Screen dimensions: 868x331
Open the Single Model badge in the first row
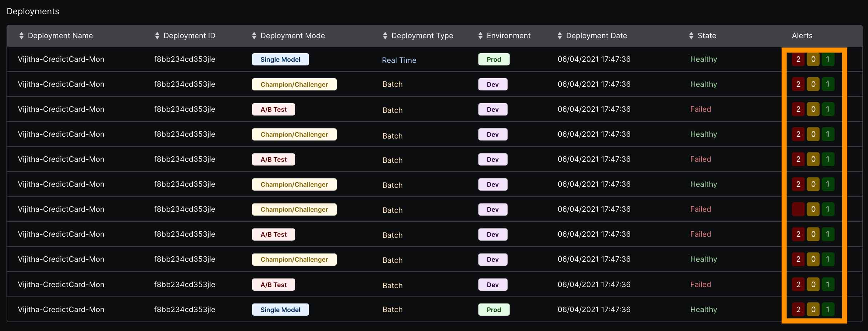pos(280,59)
